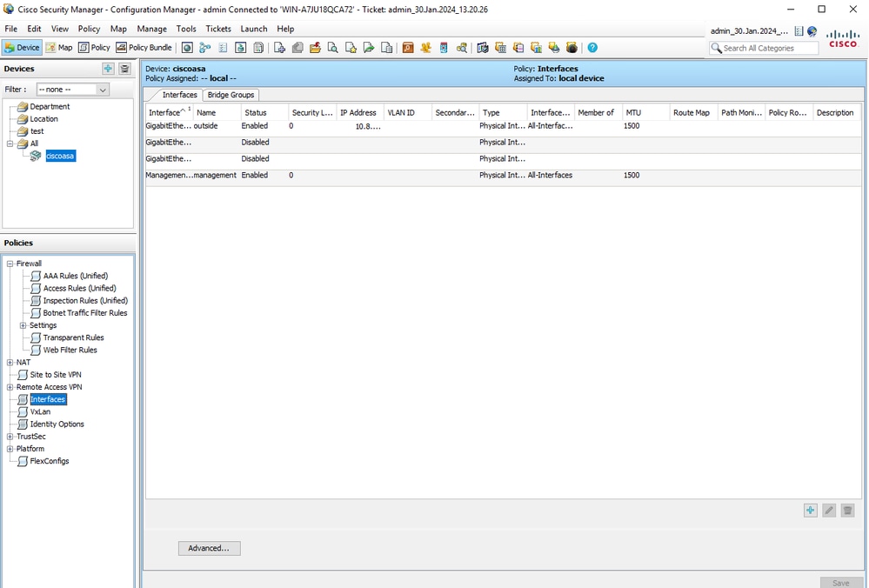This screenshot has height=588, width=869.
Task: Click the add interface plus icon below the table
Action: coord(810,511)
